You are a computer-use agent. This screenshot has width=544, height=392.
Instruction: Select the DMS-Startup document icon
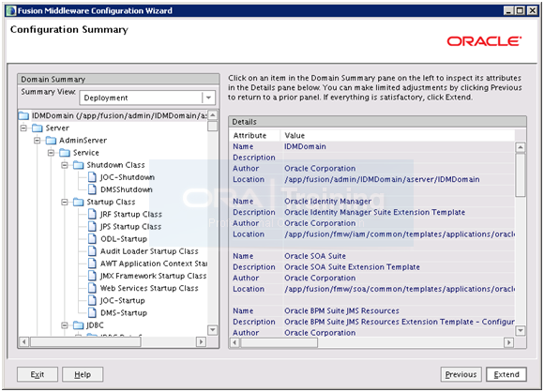tap(92, 312)
